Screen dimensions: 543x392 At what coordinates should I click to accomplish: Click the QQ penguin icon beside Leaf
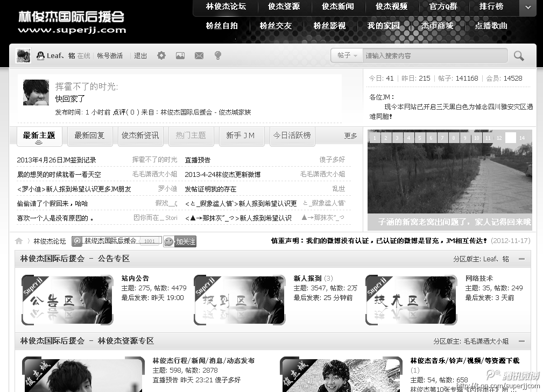(x=40, y=56)
